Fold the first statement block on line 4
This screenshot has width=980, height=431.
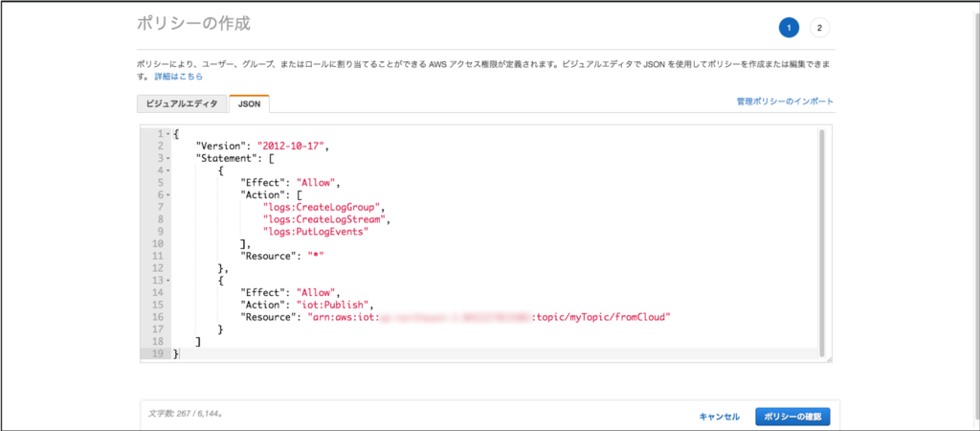point(167,170)
